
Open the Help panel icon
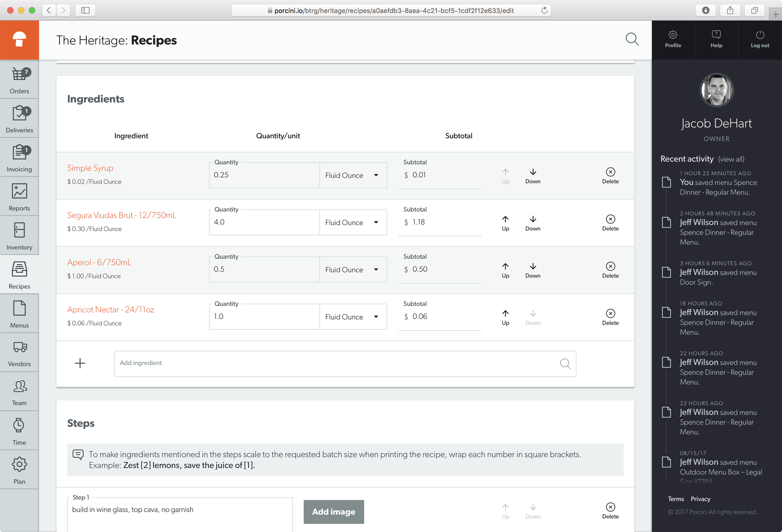pyautogui.click(x=716, y=39)
